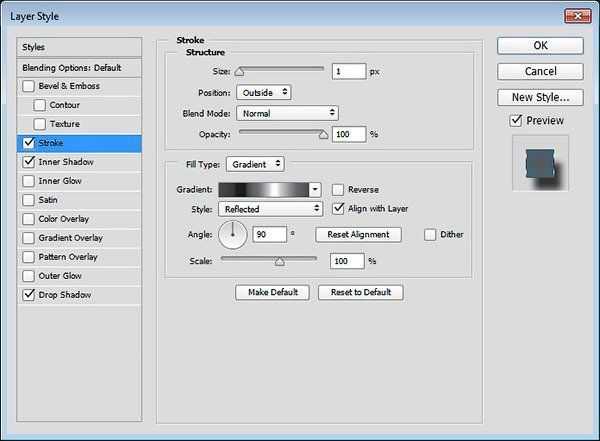Disable Align with Layer option
Image resolution: width=600 pixels, height=441 pixels.
point(338,209)
